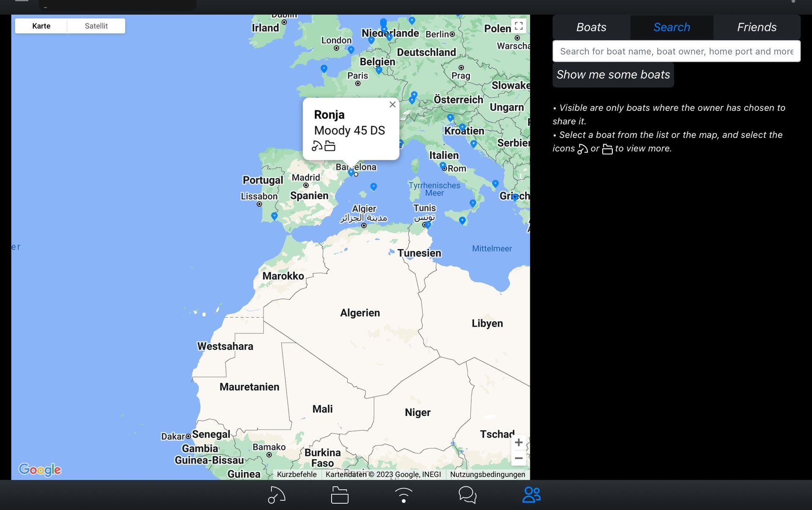Image resolution: width=812 pixels, height=510 pixels.
Task: Select the Search tab
Action: pos(671,27)
